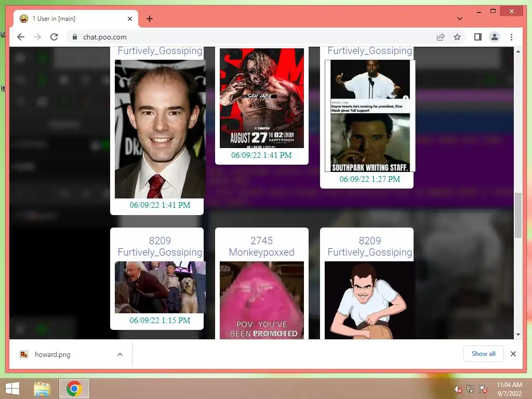Open the old man with dog image
This screenshot has width=532, height=399.
[x=160, y=287]
